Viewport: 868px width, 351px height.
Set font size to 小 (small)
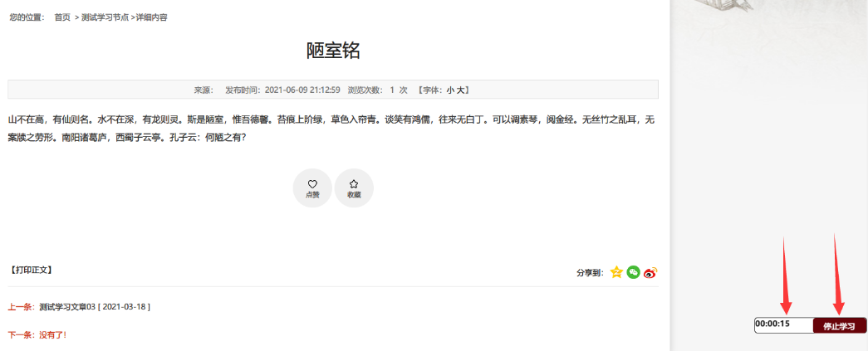pyautogui.click(x=449, y=90)
